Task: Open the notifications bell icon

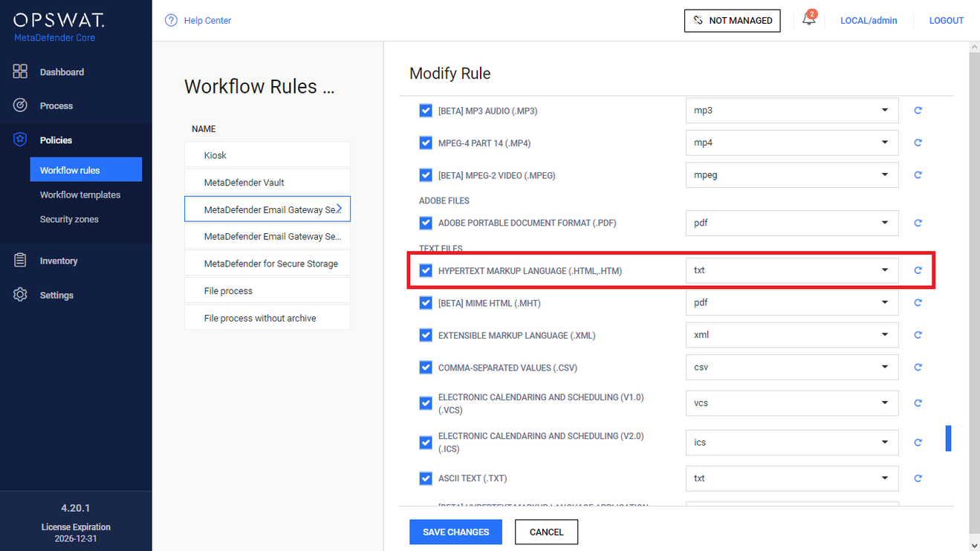Action: pos(809,19)
